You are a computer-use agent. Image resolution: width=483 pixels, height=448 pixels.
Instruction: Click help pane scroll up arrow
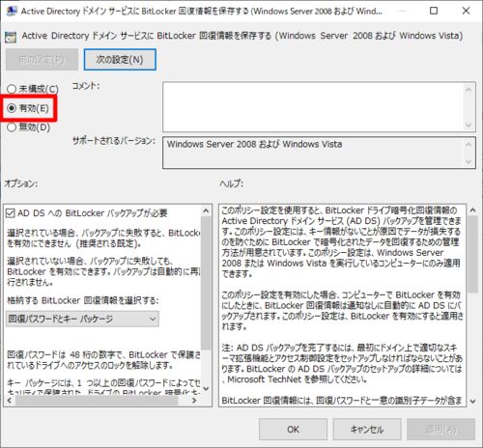click(x=472, y=210)
